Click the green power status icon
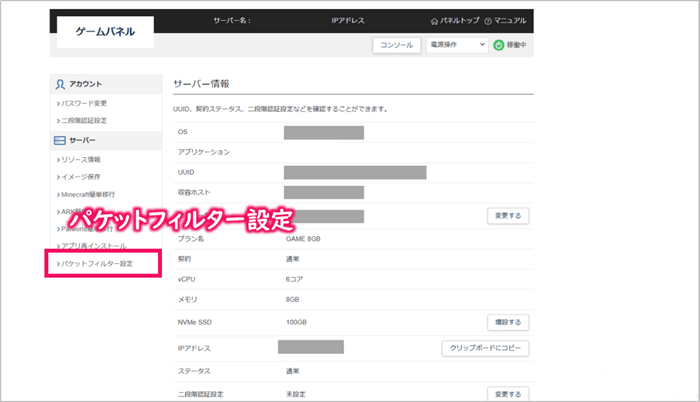This screenshot has height=402, width=700. click(498, 45)
